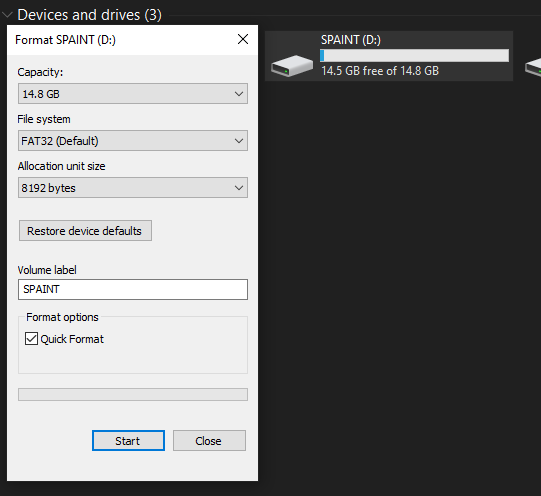Screen dimensions: 541x496
Task: Click the SPAINT (D:) drive icon
Action: point(292,66)
